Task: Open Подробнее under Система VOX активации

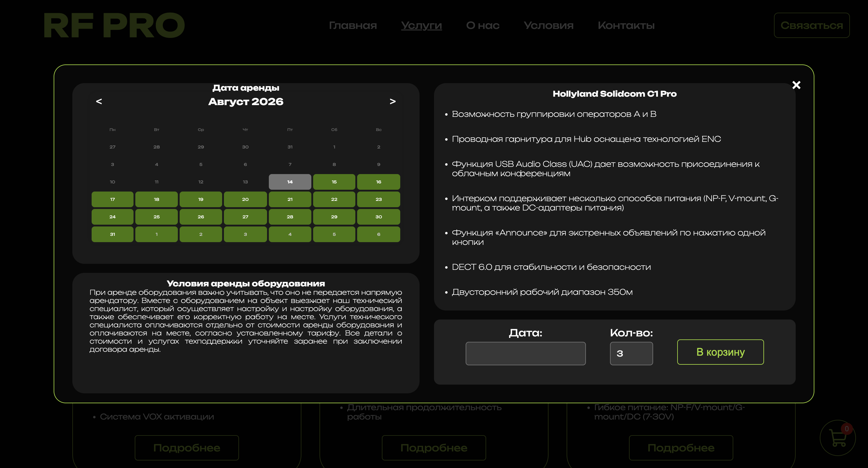Action: pyautogui.click(x=187, y=448)
